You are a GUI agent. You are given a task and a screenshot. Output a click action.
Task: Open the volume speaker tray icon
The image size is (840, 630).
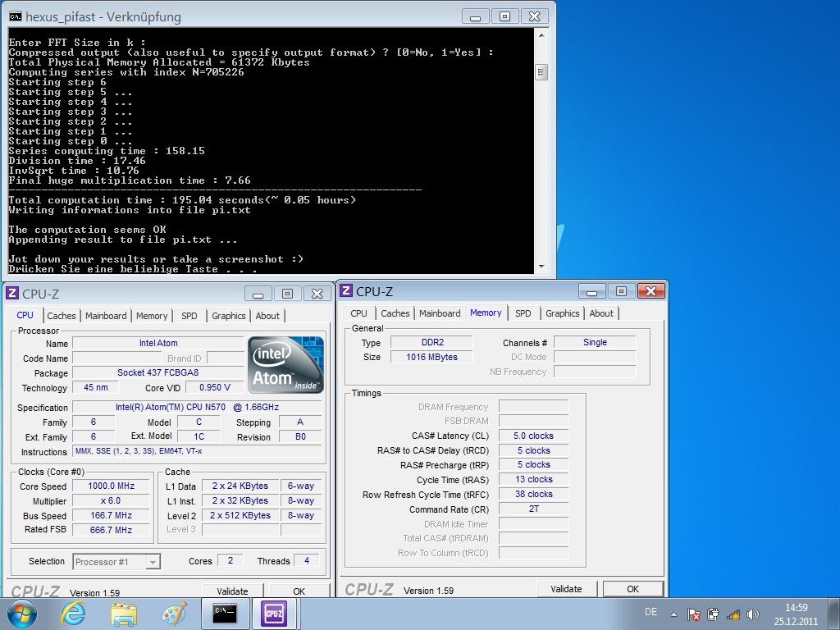coord(753,614)
